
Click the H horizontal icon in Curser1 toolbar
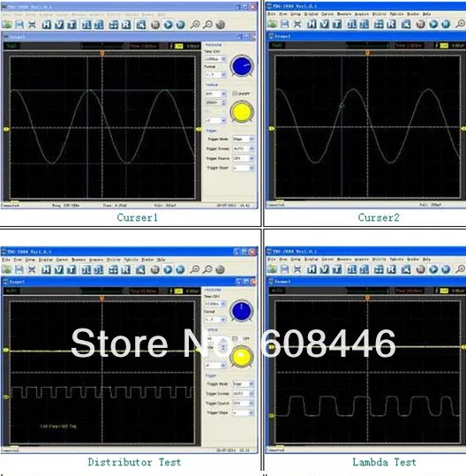tap(47, 25)
